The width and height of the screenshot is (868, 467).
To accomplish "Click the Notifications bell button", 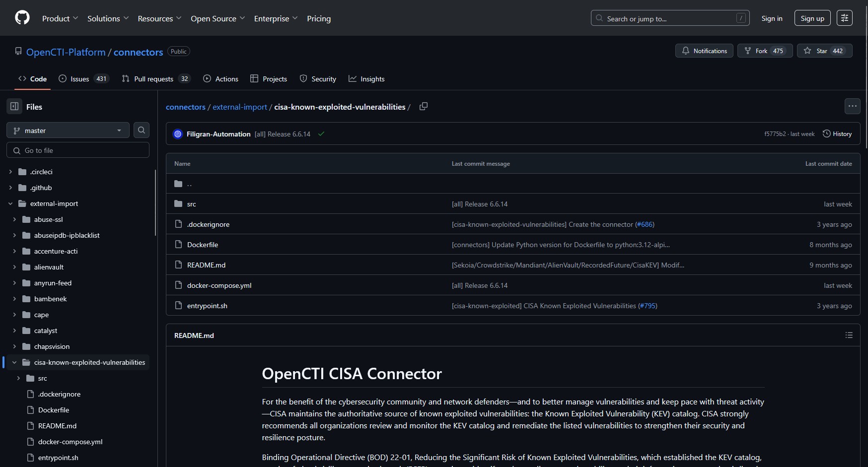I will tap(704, 51).
